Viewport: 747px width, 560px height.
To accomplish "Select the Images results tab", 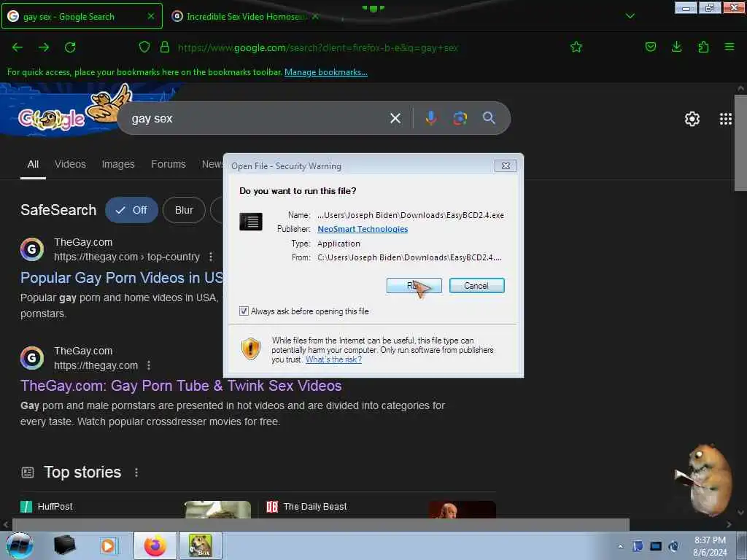I will click(118, 164).
